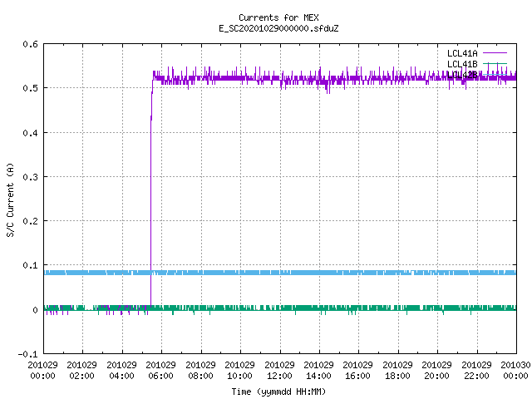Click the x-axis tick 201029 12:00

[279, 371]
